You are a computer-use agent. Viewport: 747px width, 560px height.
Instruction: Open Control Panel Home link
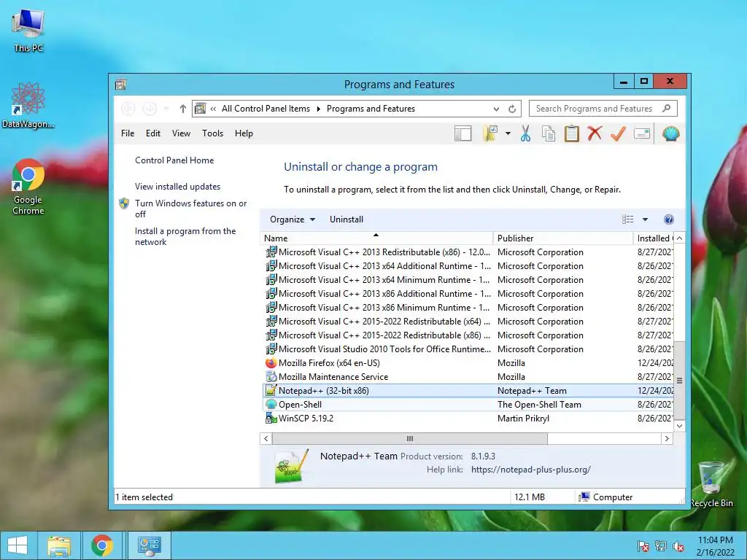click(174, 160)
